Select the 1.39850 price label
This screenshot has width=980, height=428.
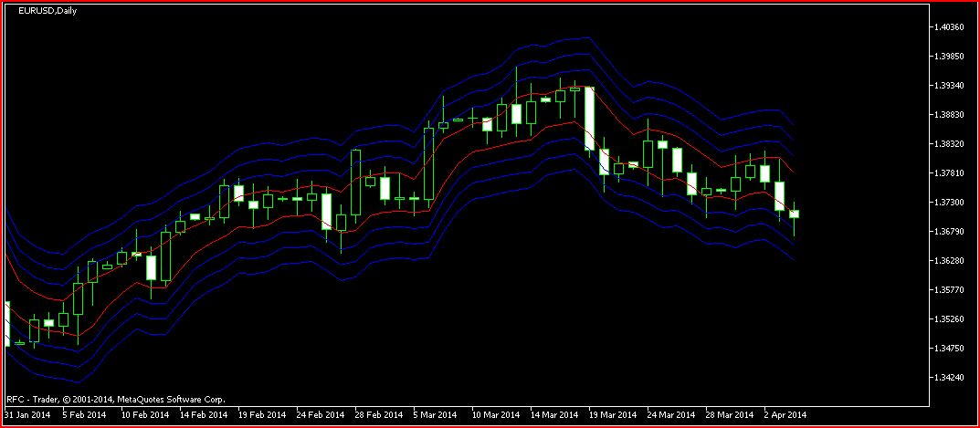click(x=949, y=57)
